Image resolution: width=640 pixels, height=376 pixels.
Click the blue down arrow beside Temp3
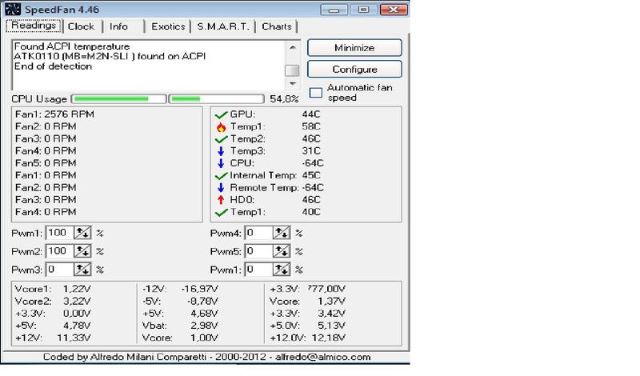[x=221, y=151]
